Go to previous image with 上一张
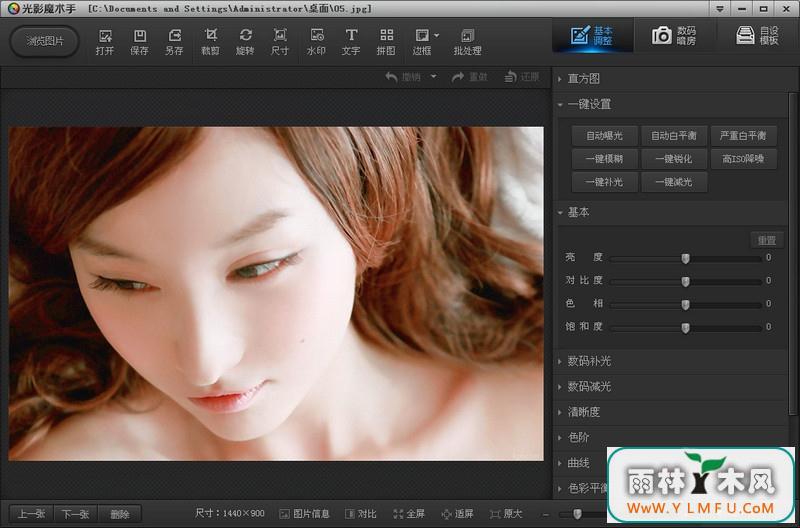This screenshot has height=528, width=800. pyautogui.click(x=31, y=514)
